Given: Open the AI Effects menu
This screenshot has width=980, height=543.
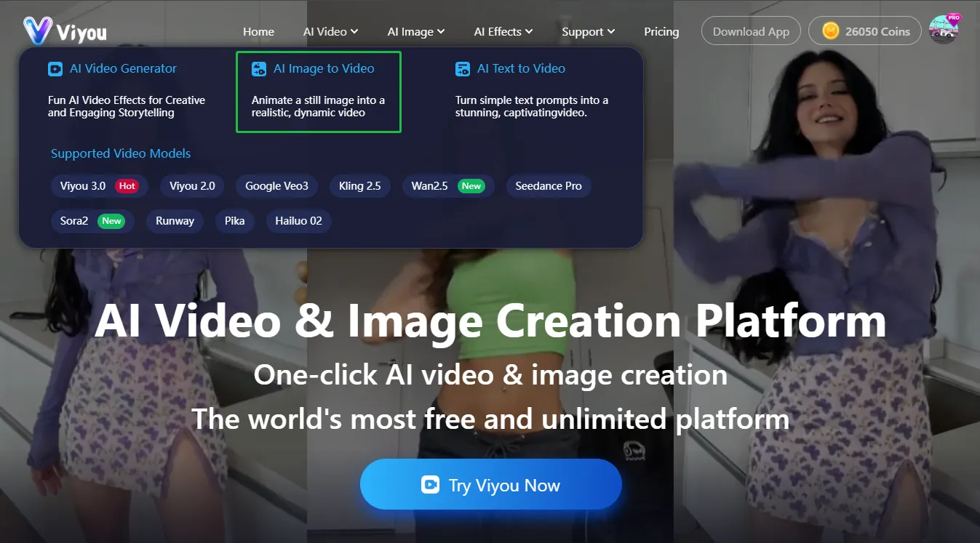Looking at the screenshot, I should point(503,31).
